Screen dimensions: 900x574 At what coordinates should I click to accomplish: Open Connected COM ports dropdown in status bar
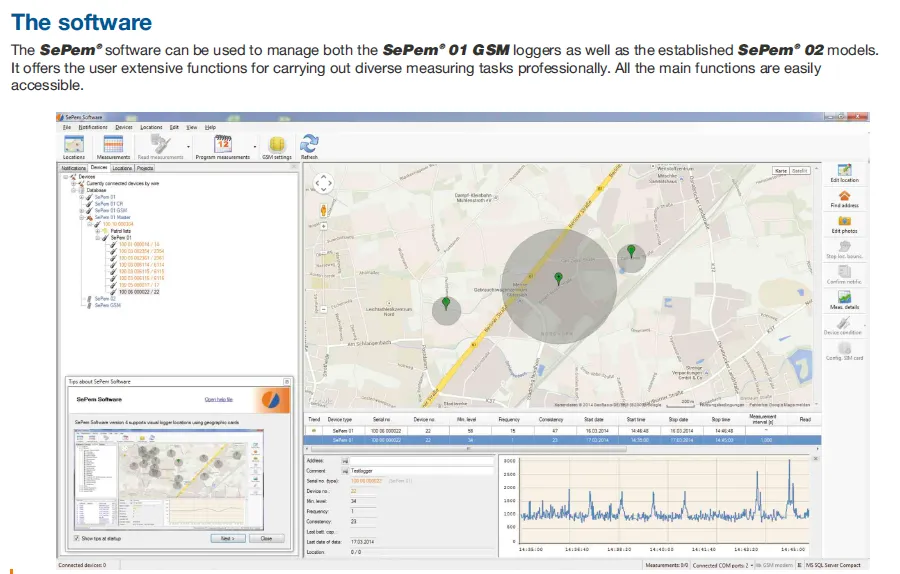(752, 565)
